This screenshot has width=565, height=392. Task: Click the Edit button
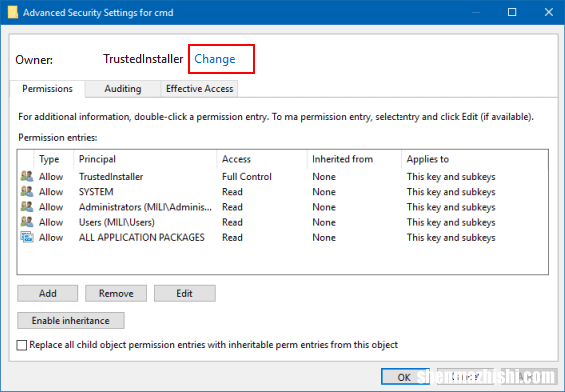pyautogui.click(x=184, y=293)
